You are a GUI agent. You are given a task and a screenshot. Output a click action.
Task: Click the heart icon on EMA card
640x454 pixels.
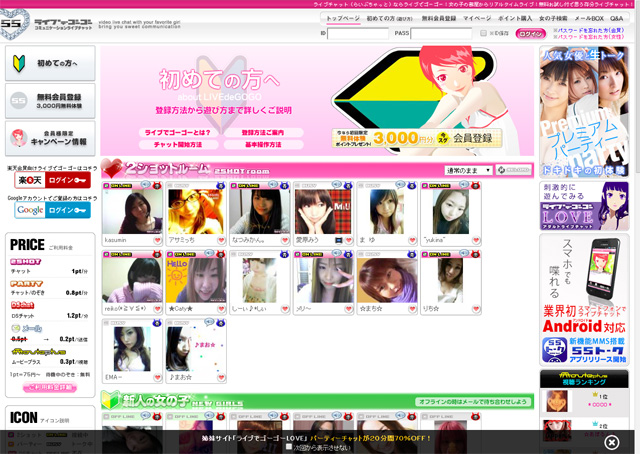pyautogui.click(x=157, y=378)
